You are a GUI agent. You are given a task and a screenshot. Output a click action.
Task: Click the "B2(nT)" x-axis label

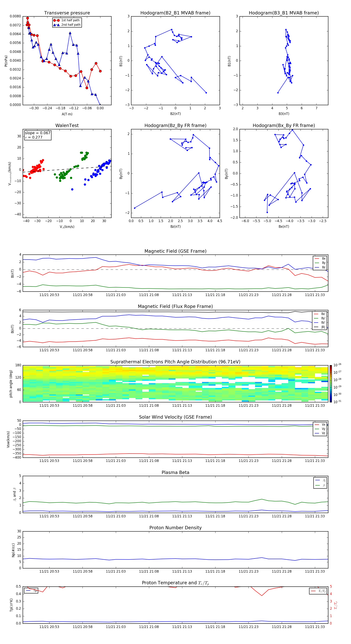pos(175,114)
